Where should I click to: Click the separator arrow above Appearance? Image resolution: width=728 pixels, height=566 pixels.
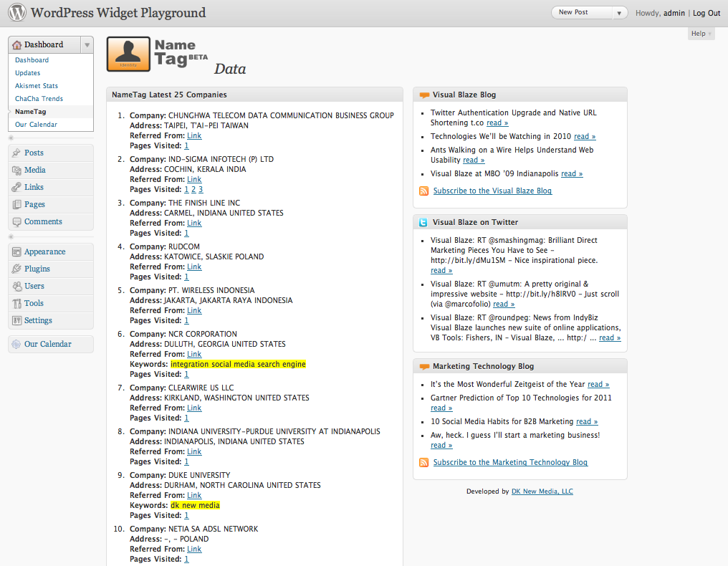pos(11,237)
